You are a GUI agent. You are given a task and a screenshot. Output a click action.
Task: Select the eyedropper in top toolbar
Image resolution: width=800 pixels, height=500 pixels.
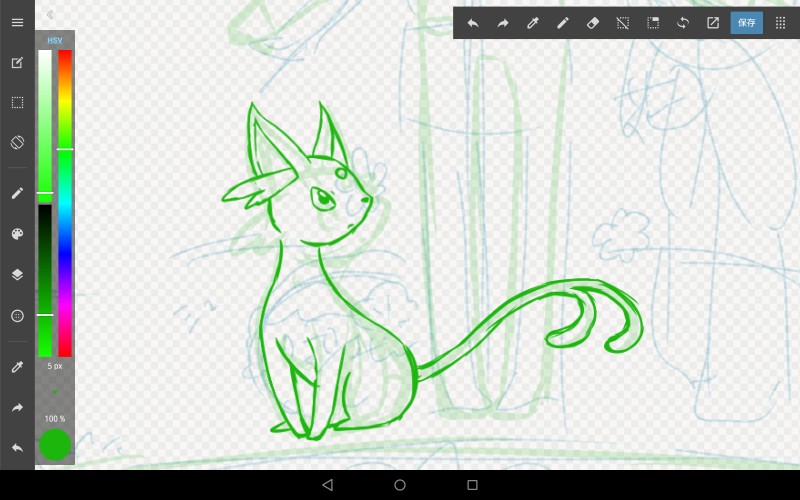[533, 23]
